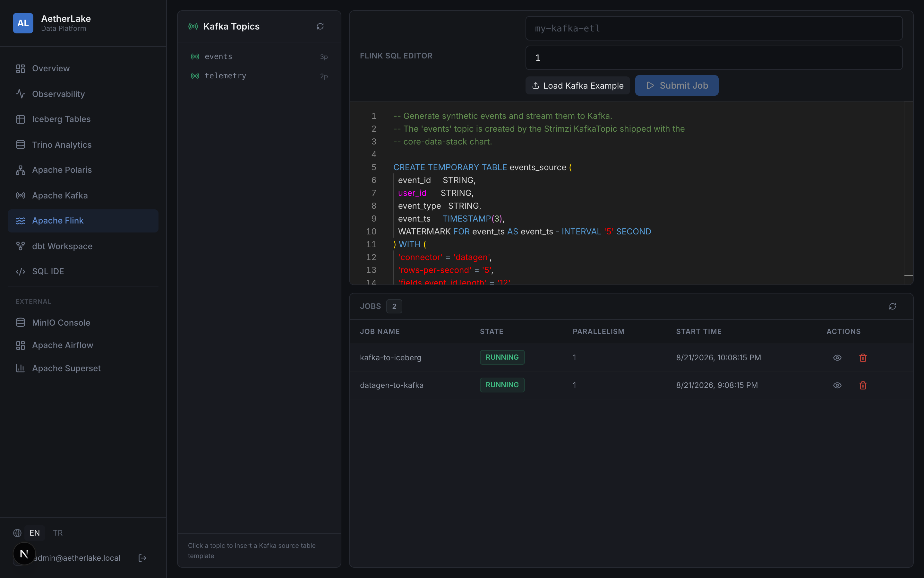Open Apache Polaris page
The width and height of the screenshot is (924, 578).
pyautogui.click(x=83, y=170)
